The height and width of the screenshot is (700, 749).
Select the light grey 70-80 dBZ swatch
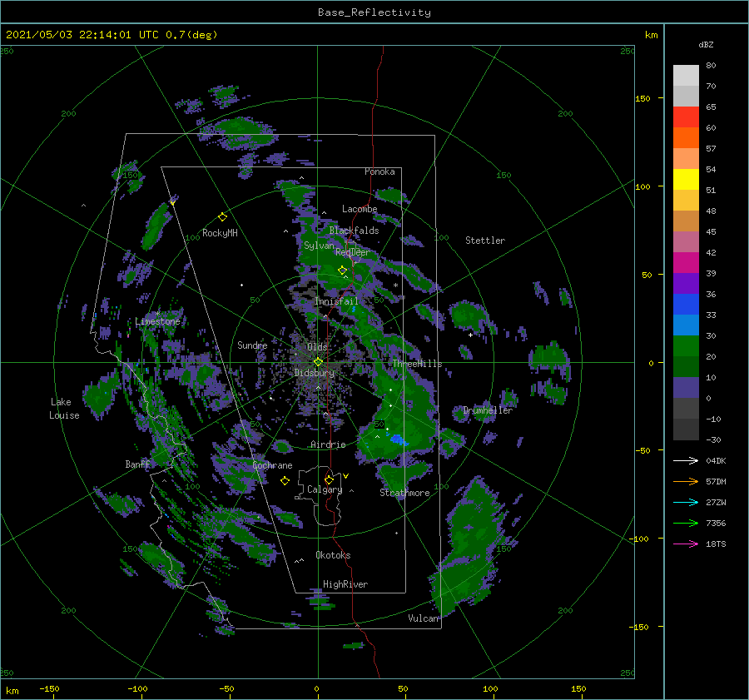[686, 76]
